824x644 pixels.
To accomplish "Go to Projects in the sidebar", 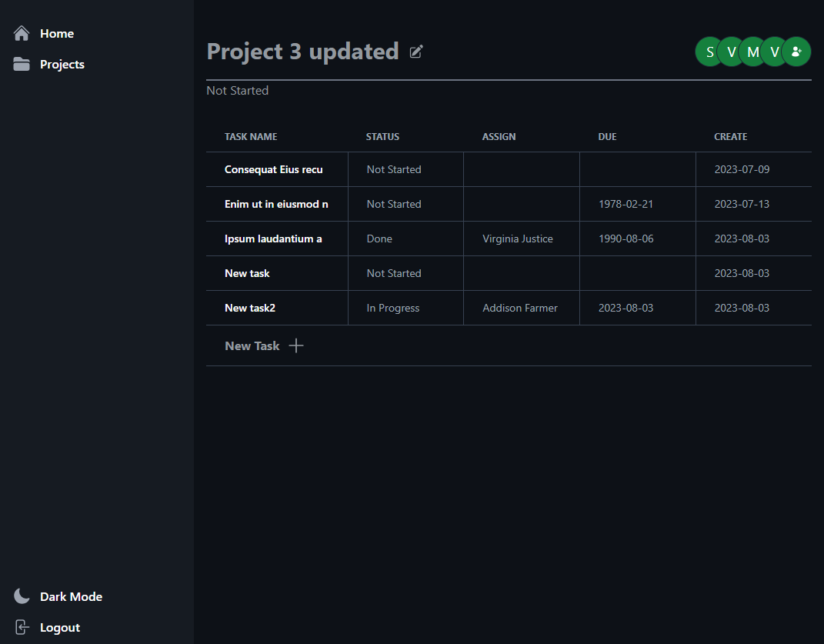I will click(x=62, y=65).
